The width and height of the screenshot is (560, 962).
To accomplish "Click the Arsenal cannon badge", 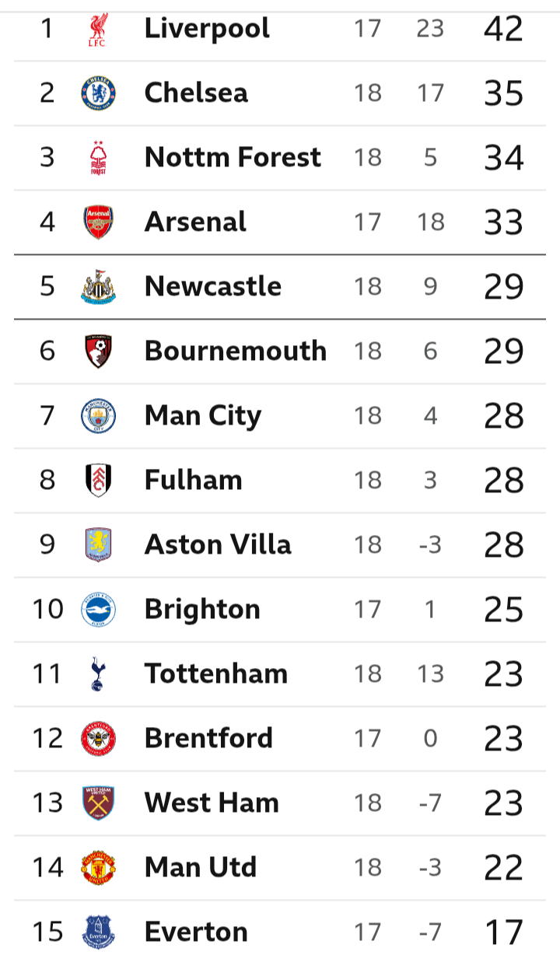I will coord(99,222).
